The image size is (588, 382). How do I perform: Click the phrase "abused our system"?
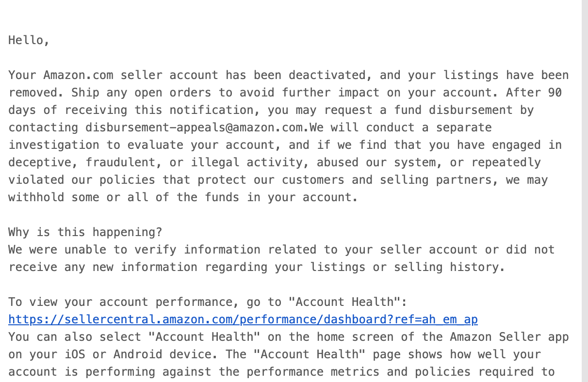(x=376, y=162)
